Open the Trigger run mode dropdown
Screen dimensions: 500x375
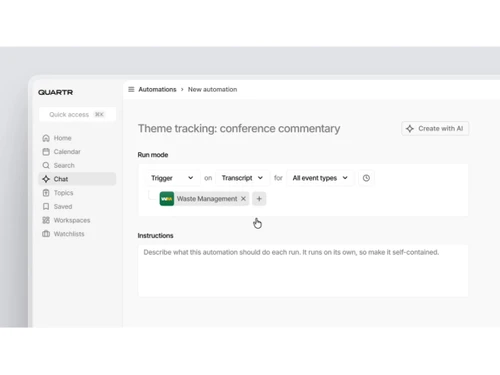tap(172, 178)
